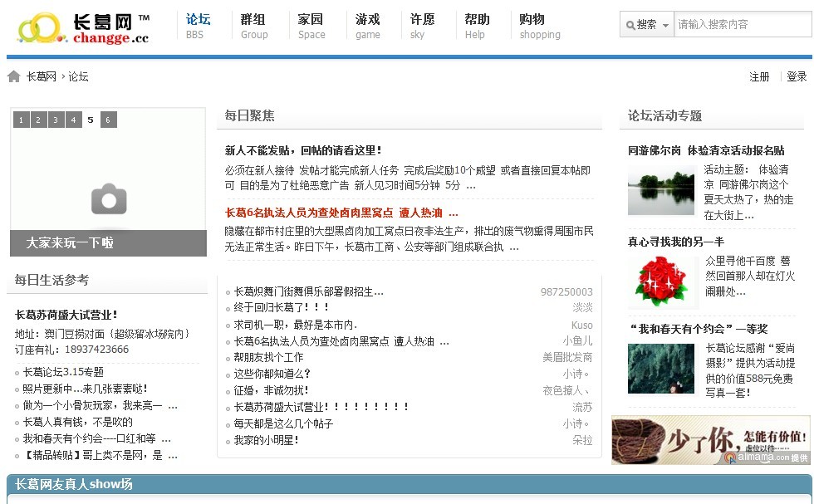Click the home icon in breadcrumb
Viewport: 814px width, 504px height.
click(x=14, y=77)
